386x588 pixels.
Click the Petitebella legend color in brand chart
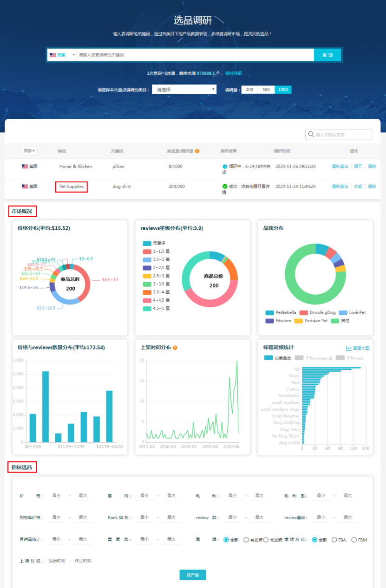[x=270, y=312]
